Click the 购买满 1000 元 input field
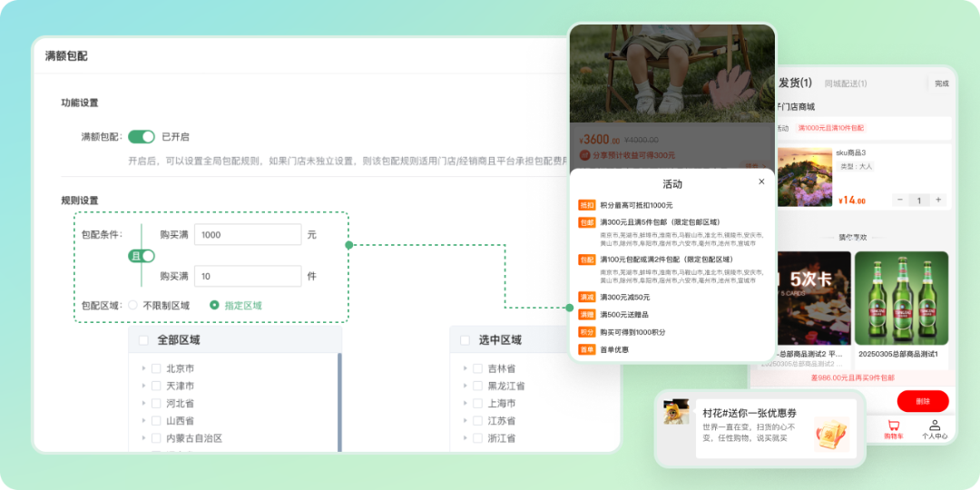The image size is (980, 490). coord(248,235)
